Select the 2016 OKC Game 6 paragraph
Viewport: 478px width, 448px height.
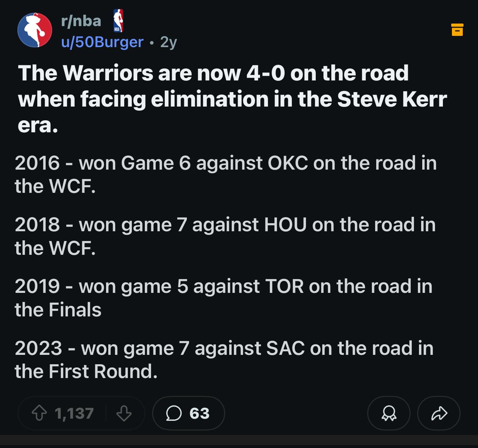pos(226,174)
